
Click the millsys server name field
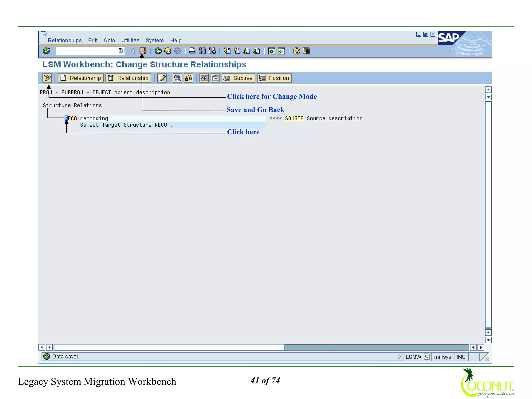(442, 357)
